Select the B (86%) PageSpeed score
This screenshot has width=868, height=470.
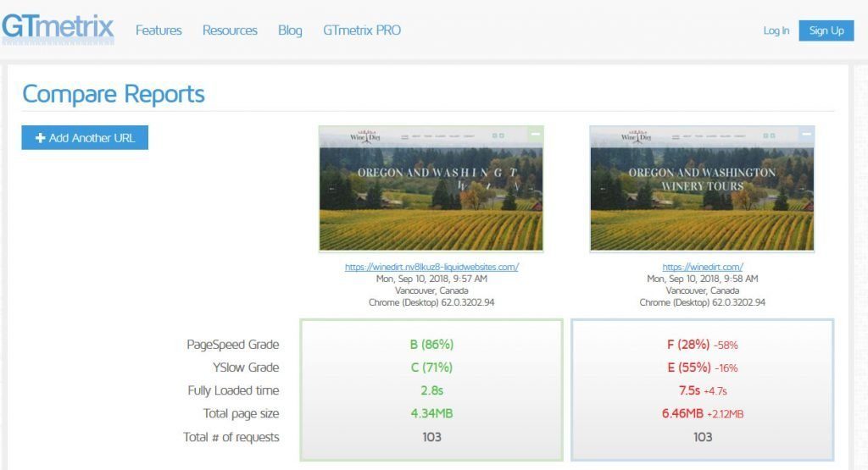point(431,345)
